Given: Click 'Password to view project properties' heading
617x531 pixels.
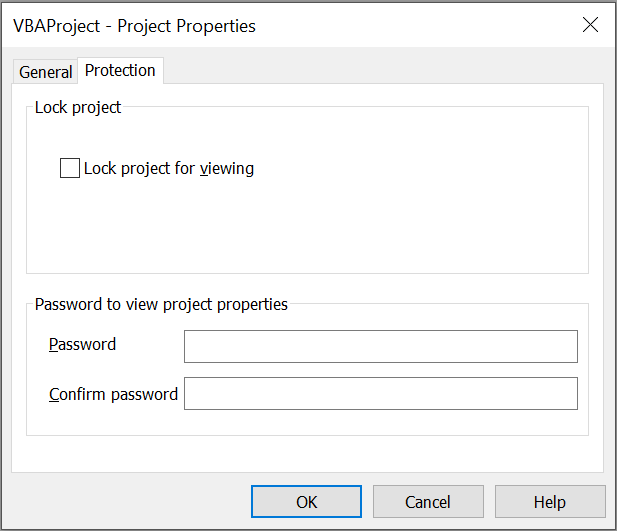Looking at the screenshot, I should pos(161,304).
